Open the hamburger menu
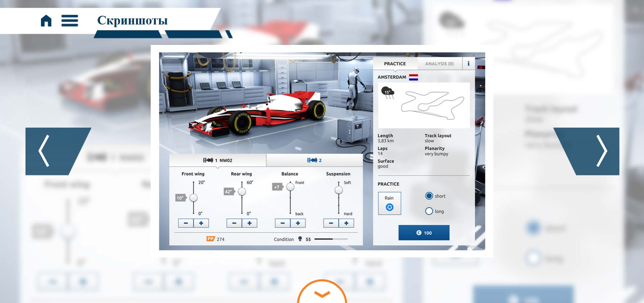This screenshot has width=644, height=303. 70,20
